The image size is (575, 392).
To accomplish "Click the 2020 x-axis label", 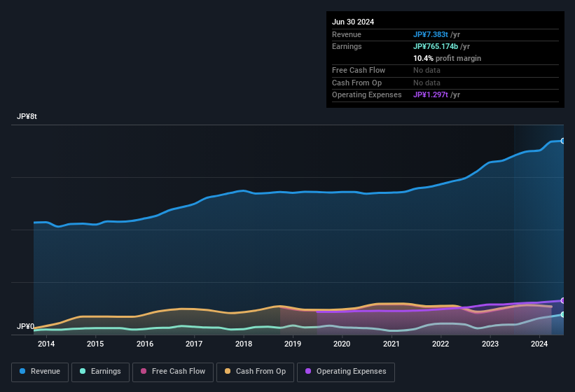I will pos(342,344).
